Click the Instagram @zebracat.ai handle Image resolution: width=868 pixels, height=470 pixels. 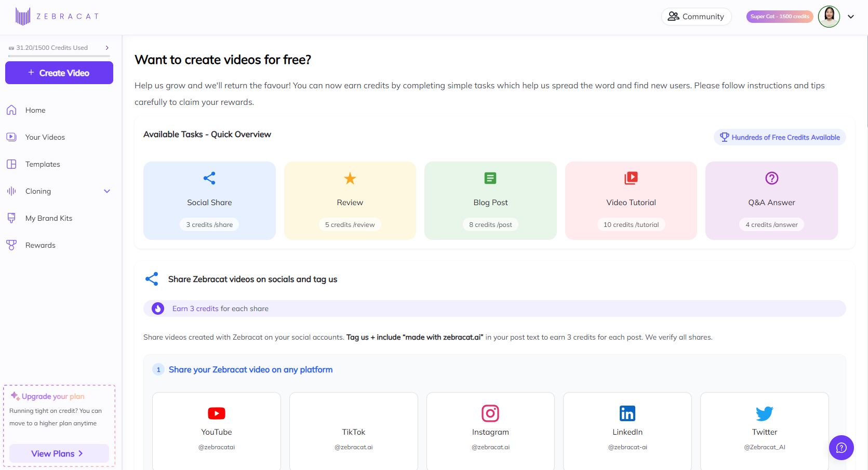pos(490,447)
